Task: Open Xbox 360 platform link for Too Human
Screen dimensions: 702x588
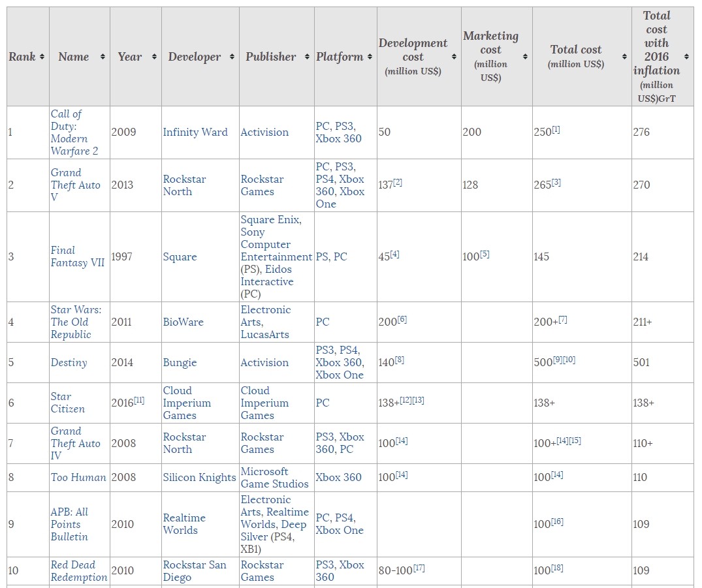Action: click(338, 478)
